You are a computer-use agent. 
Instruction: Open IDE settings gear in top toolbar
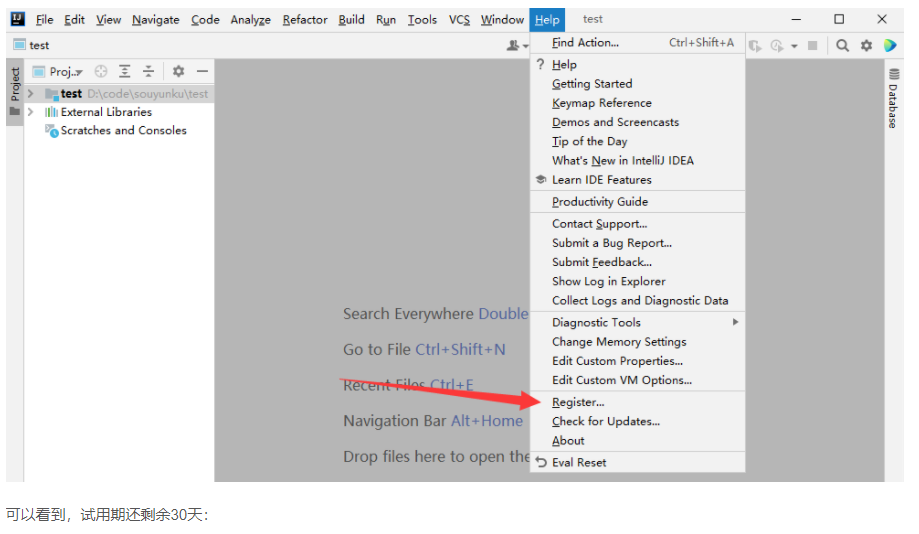point(866,46)
